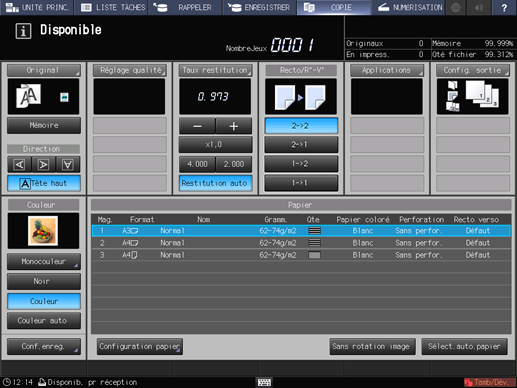The image size is (517, 388).
Task: Set ratio to x1,0
Action: [215, 145]
